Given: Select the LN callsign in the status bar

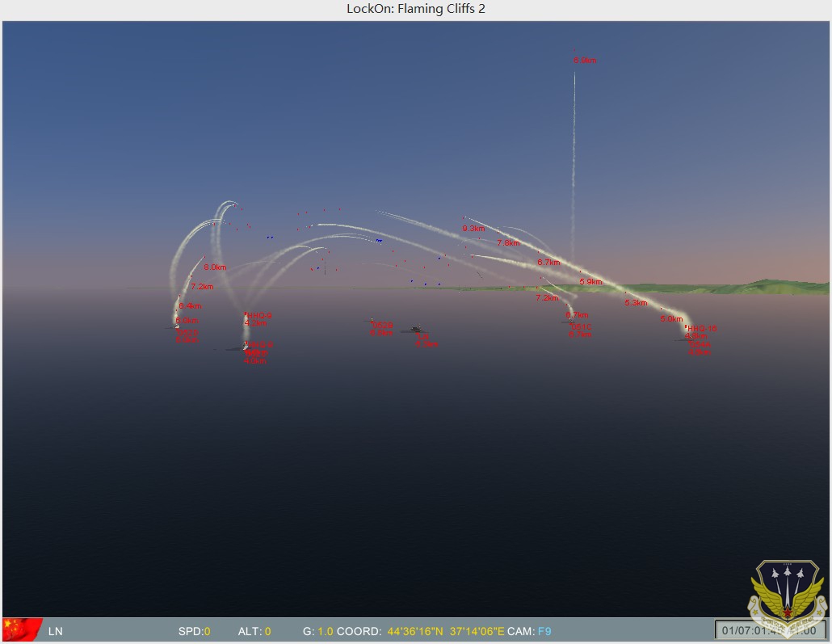Looking at the screenshot, I should 55,631.
